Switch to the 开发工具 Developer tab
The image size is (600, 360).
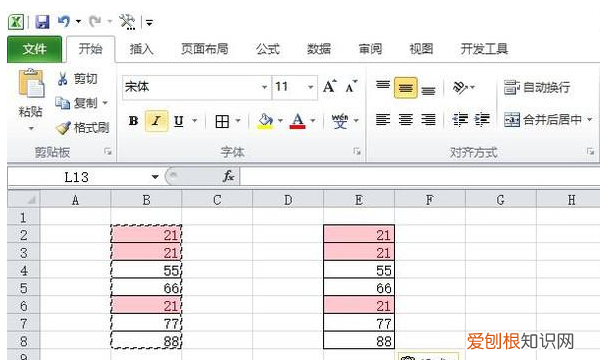484,49
